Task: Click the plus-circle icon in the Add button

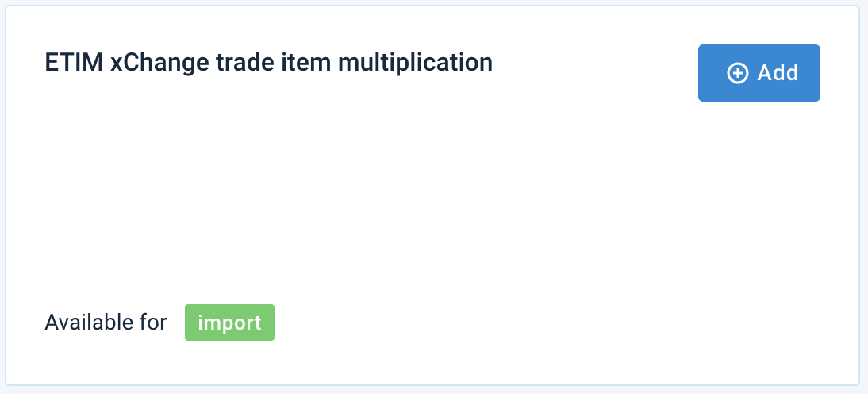Action: (x=737, y=73)
